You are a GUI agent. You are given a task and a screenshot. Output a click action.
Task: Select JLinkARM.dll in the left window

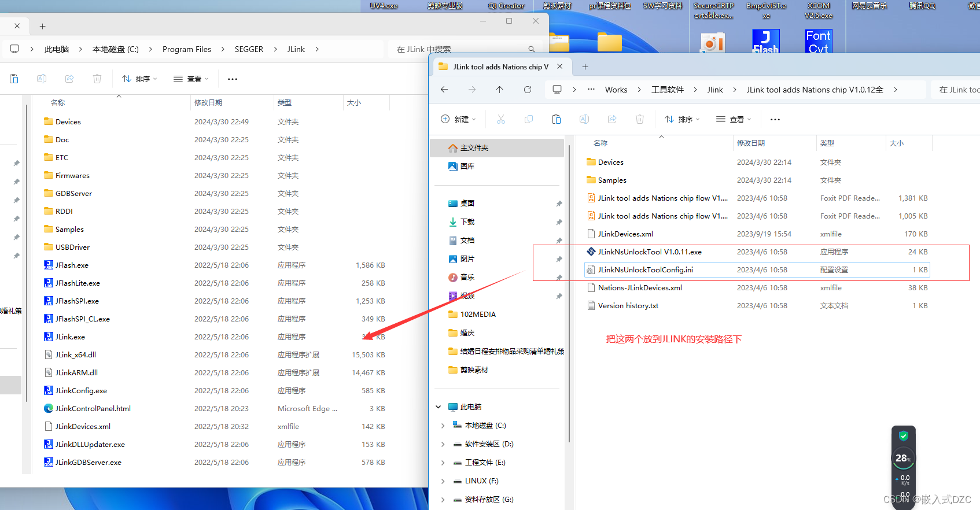click(x=215, y=372)
